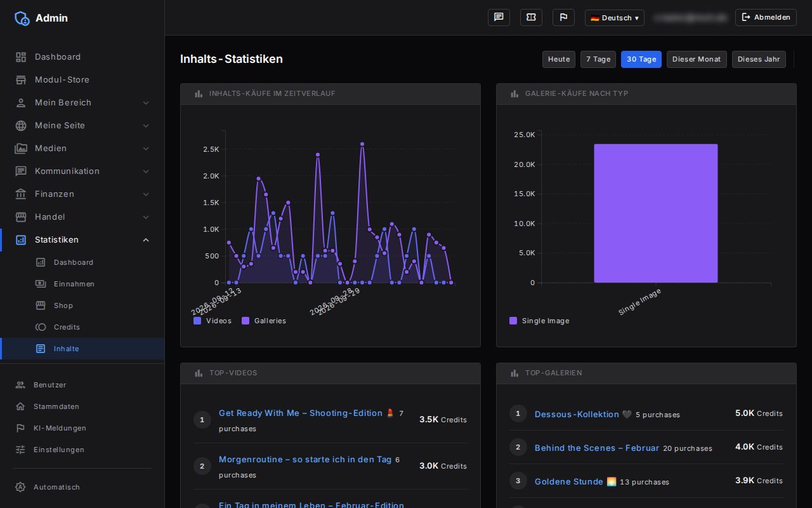Toggle the Videos series in chart legend

[213, 321]
